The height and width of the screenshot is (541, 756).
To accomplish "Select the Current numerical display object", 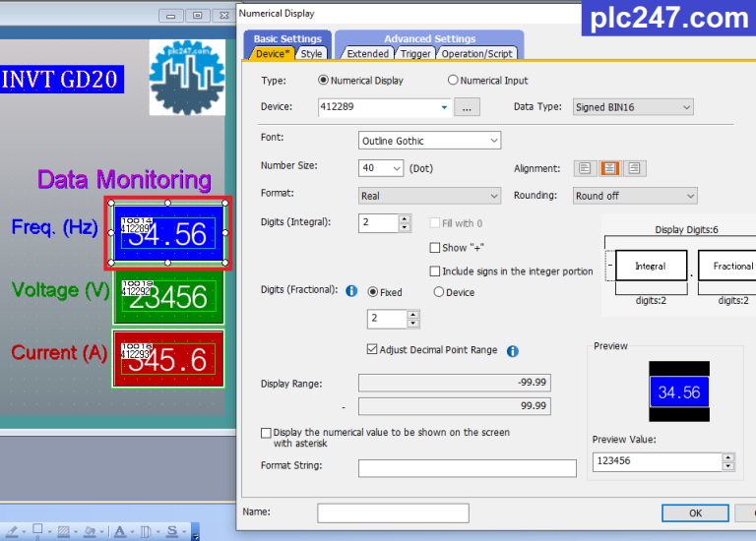I will tap(168, 359).
